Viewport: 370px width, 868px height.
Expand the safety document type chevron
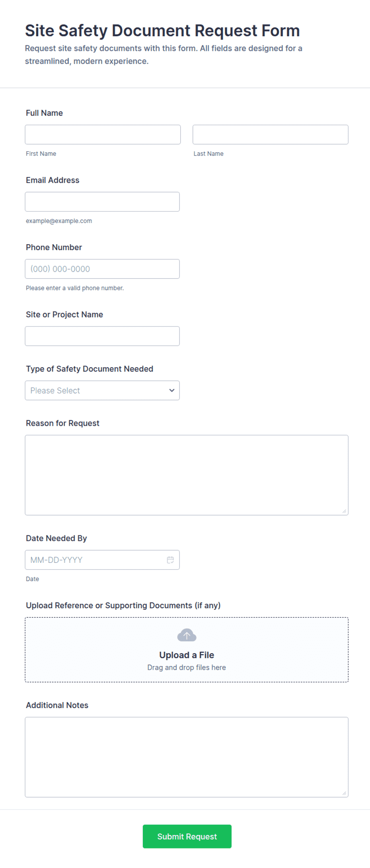[172, 390]
